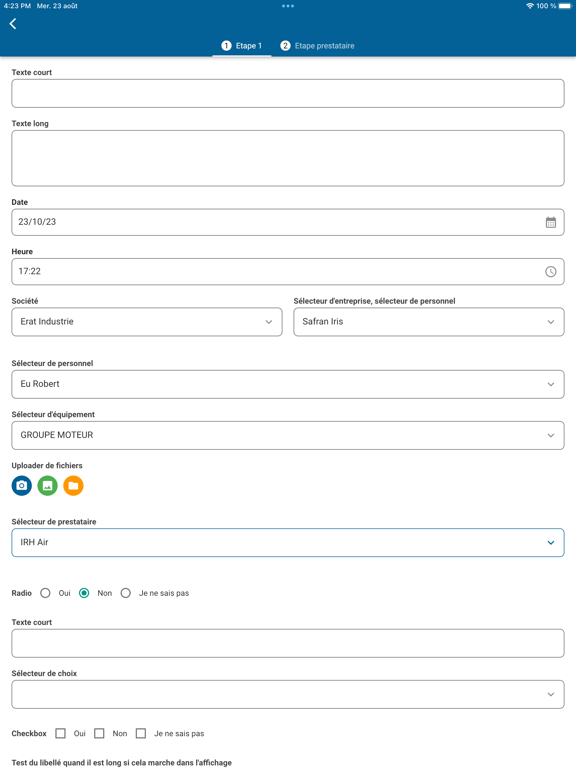Tap the Wi-Fi status icon

[529, 6]
